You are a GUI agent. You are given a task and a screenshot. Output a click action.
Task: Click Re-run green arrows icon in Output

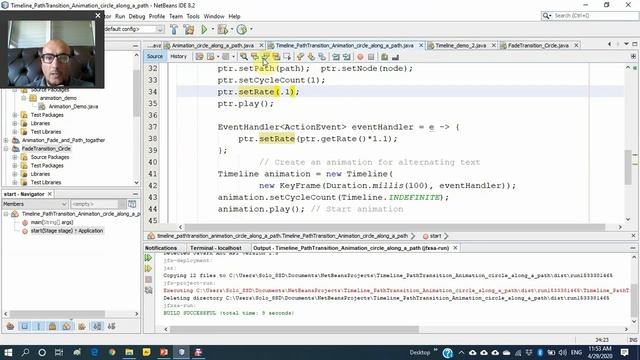tap(148, 258)
